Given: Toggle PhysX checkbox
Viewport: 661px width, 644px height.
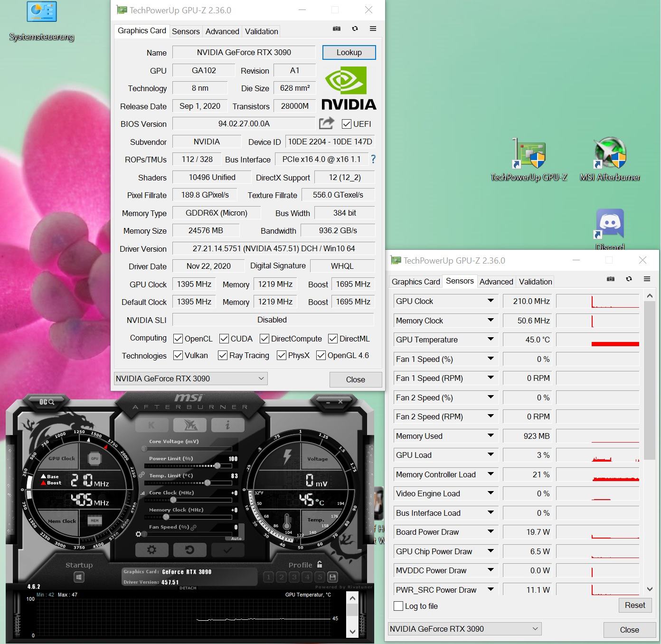Looking at the screenshot, I should click(282, 355).
